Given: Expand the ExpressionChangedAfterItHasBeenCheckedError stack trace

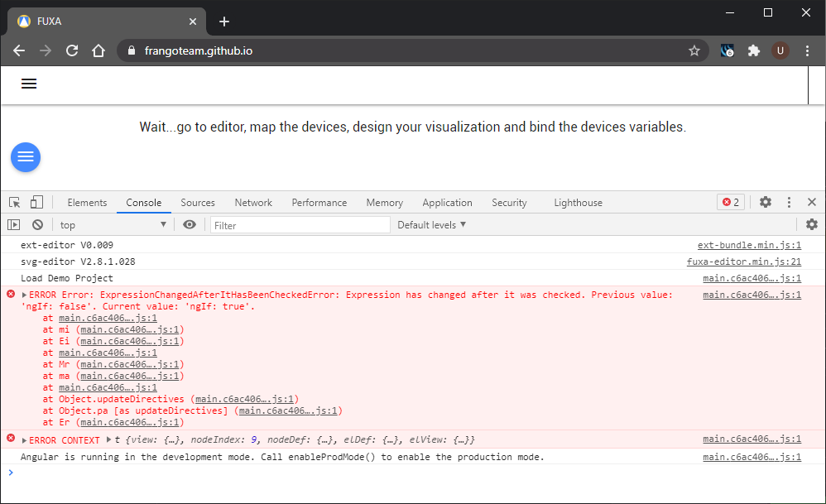Looking at the screenshot, I should (24, 294).
